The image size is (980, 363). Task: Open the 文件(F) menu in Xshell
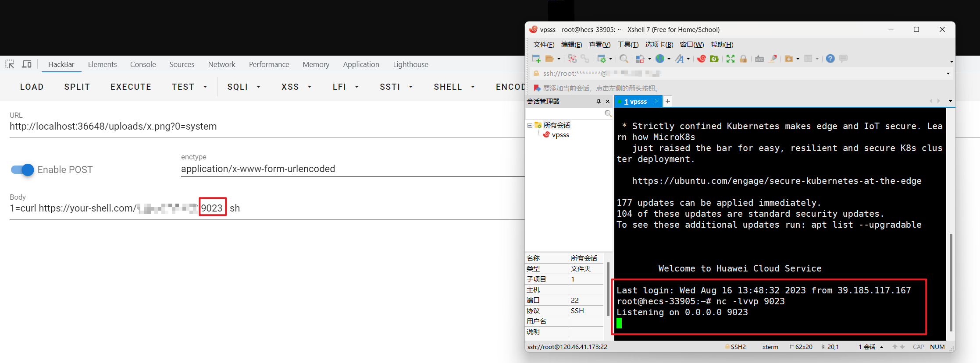544,45
